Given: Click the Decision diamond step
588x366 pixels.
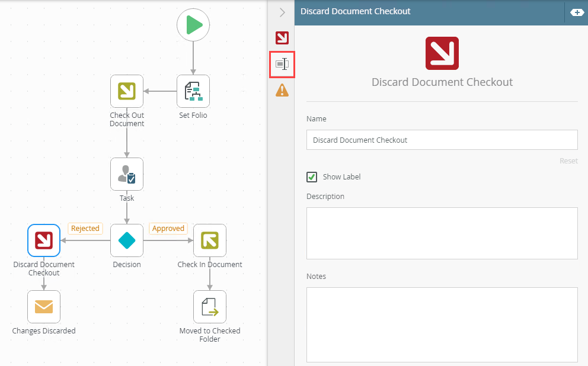Looking at the screenshot, I should [127, 240].
